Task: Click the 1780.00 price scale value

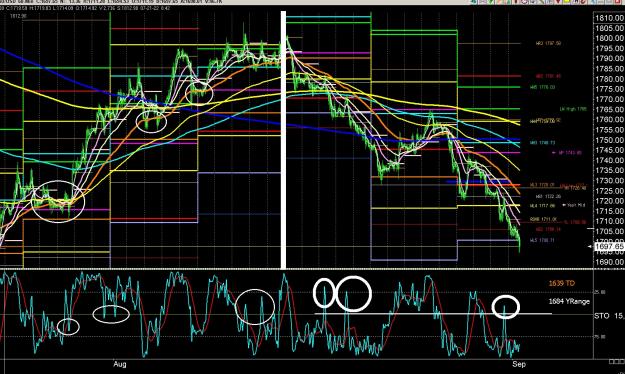Action: point(609,79)
